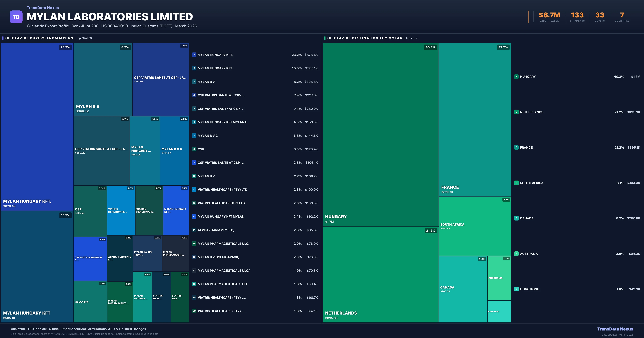This screenshot has height=338, width=644.
Task: Click rank 14 badge for Alphapharm Pty Ltd
Action: [x=194, y=230]
